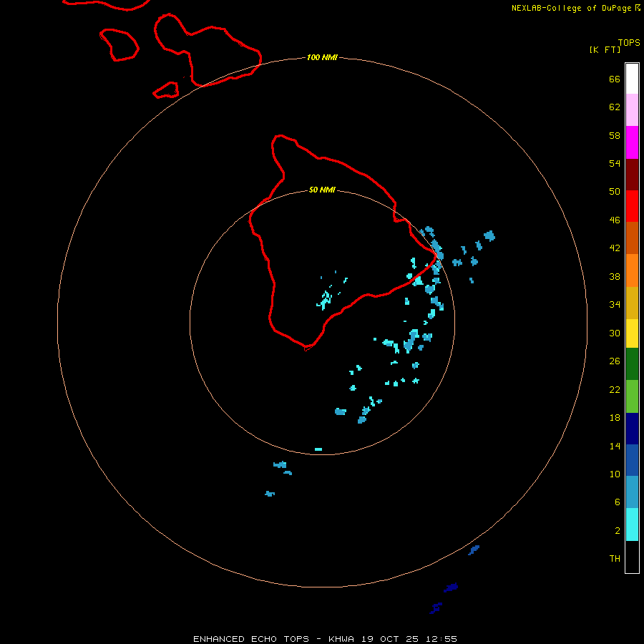Image resolution: width=644 pixels, height=644 pixels.
Task: Click the legend value 50
Action: 615,191
